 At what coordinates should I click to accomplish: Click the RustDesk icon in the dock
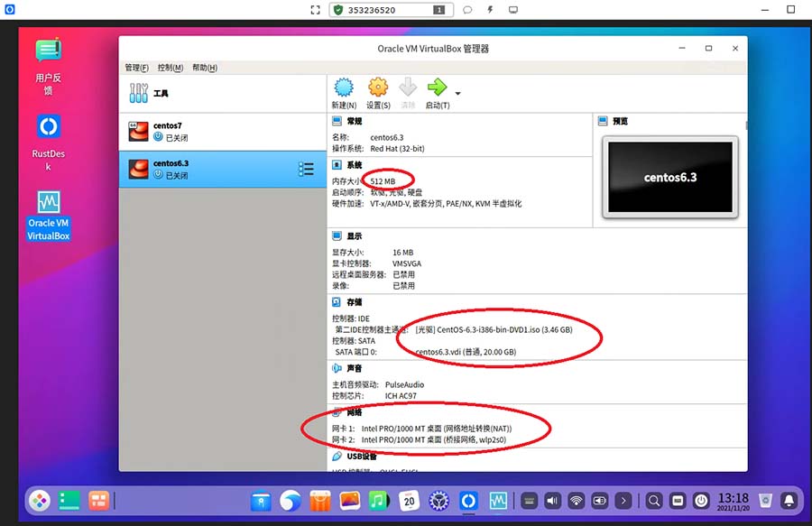[468, 501]
